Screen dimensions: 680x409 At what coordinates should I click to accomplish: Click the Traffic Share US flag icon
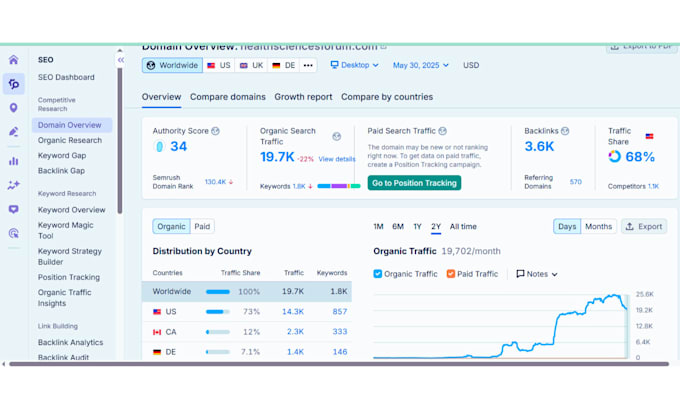click(x=649, y=136)
